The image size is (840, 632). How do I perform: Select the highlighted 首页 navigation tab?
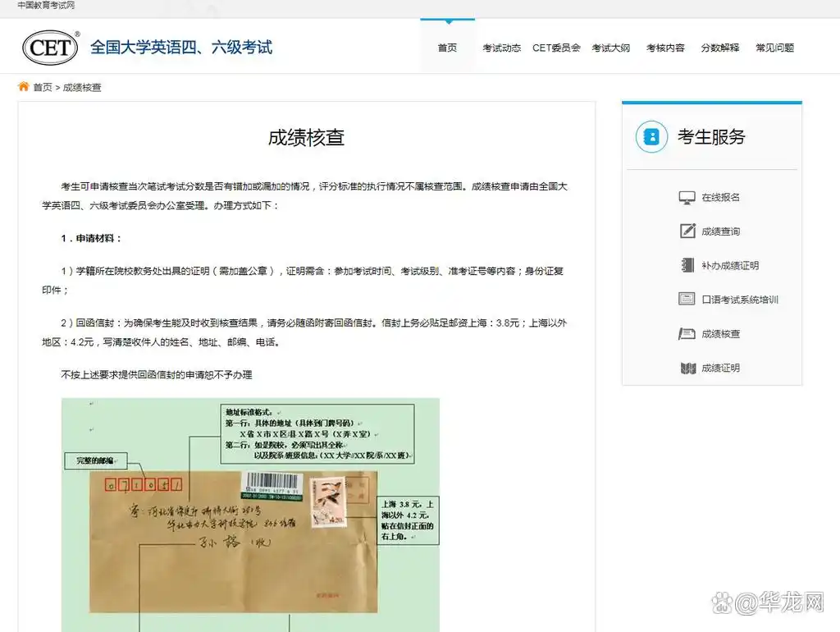click(447, 48)
